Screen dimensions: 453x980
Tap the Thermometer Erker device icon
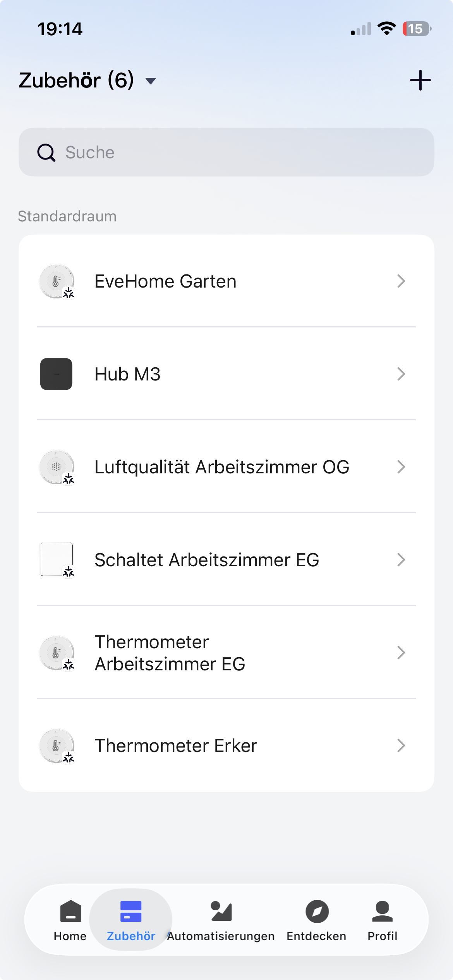pyautogui.click(x=57, y=745)
